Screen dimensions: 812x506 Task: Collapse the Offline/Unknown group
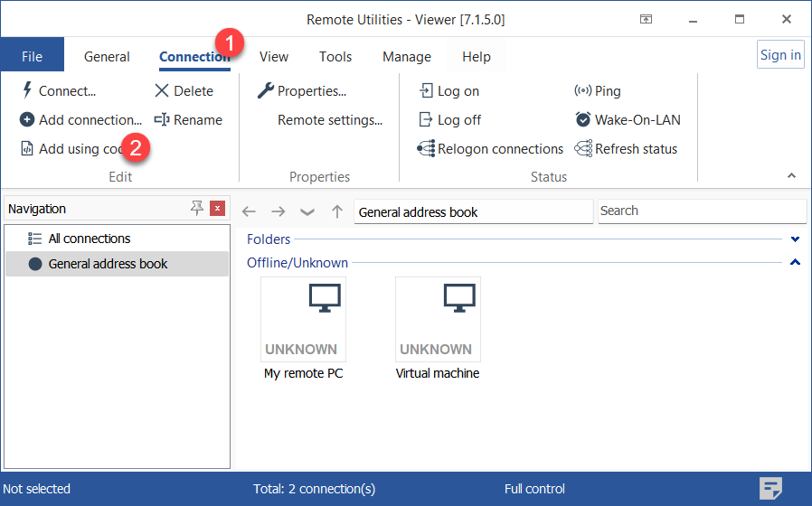(x=796, y=263)
